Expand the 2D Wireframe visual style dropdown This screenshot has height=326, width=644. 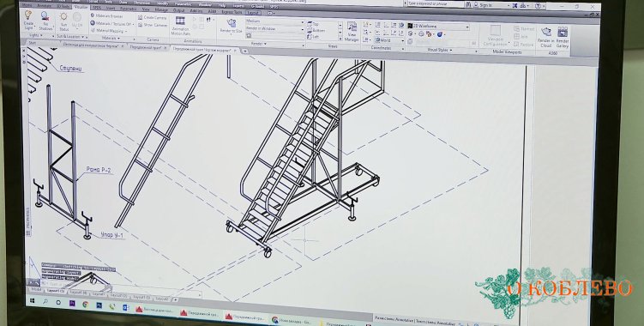[438, 27]
